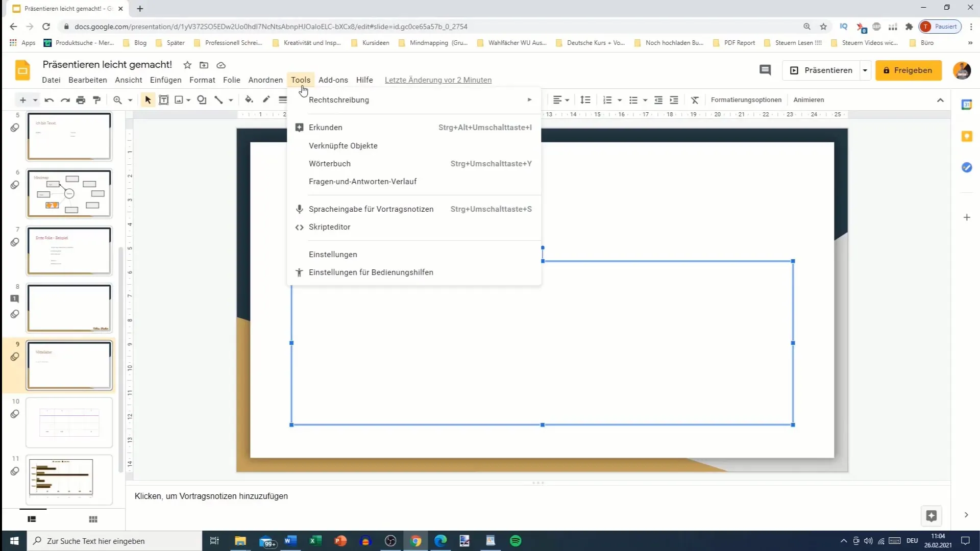Viewport: 980px width, 551px height.
Task: Open the line type dropdown arrow
Action: (x=231, y=100)
